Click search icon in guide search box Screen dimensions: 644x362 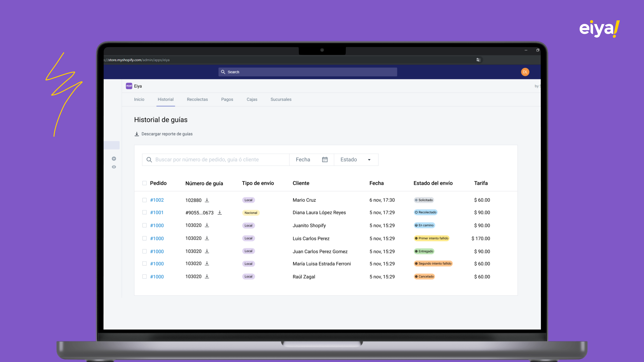[x=149, y=160]
